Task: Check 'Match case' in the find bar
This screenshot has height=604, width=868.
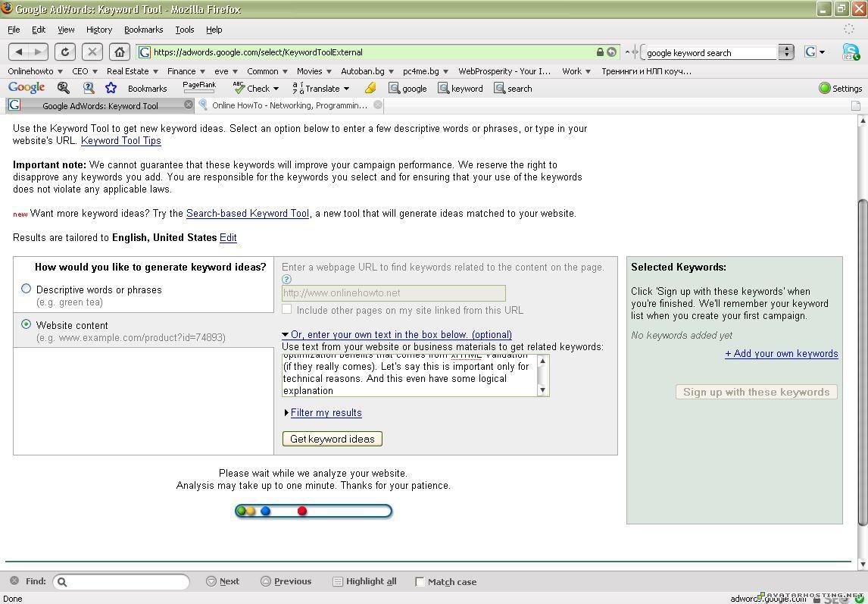Action: (x=420, y=581)
